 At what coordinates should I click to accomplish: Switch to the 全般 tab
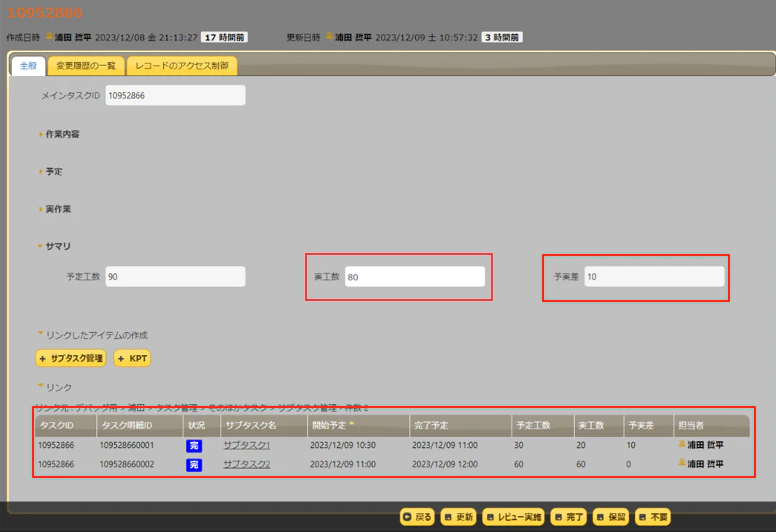point(28,66)
